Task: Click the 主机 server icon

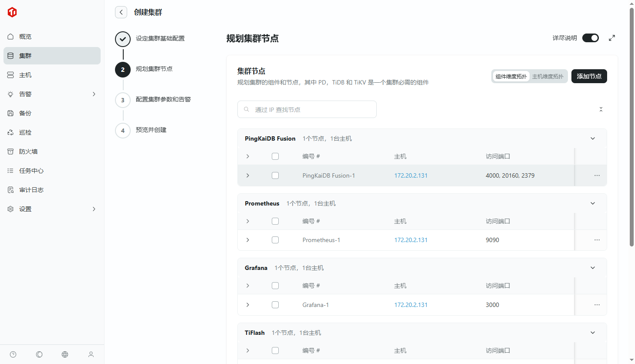Action: (10, 75)
